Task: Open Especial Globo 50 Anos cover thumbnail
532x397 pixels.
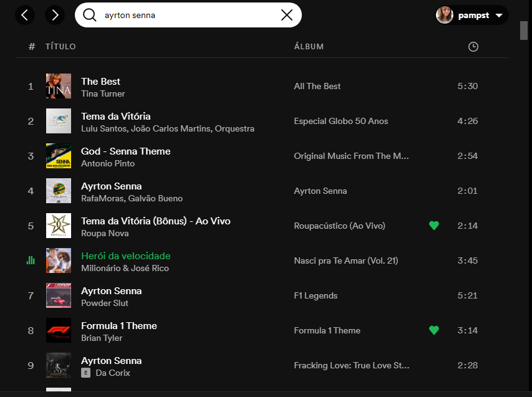Action: coord(59,121)
